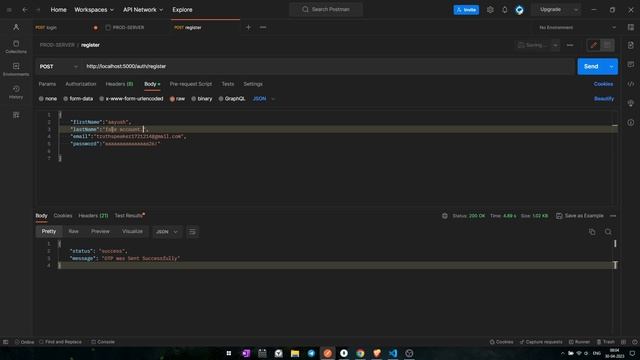This screenshot has height=360, width=640.
Task: Select the raw body type
Action: click(177, 99)
